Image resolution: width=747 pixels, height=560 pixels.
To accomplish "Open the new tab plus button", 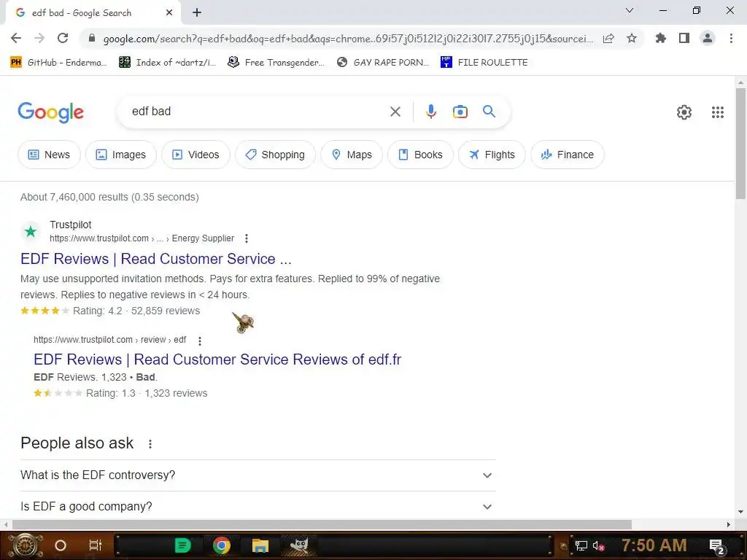I will pyautogui.click(x=197, y=13).
